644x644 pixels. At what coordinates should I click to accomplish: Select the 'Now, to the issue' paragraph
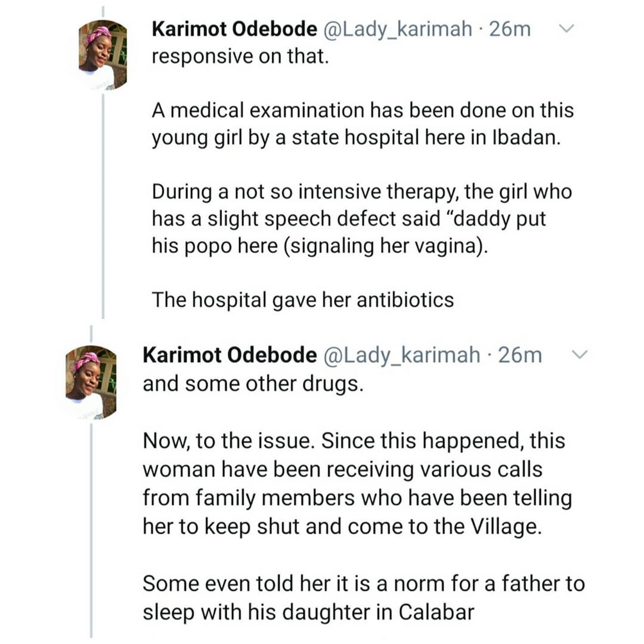(357, 484)
